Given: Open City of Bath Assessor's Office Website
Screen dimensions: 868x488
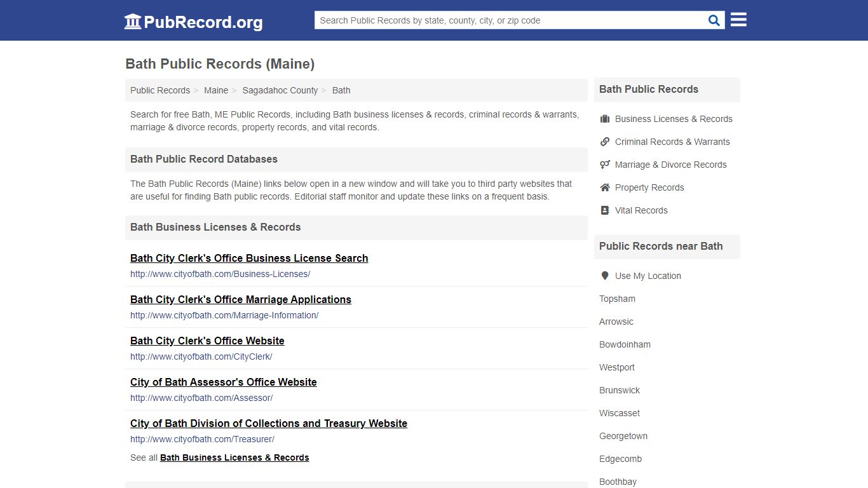Looking at the screenshot, I should (224, 382).
